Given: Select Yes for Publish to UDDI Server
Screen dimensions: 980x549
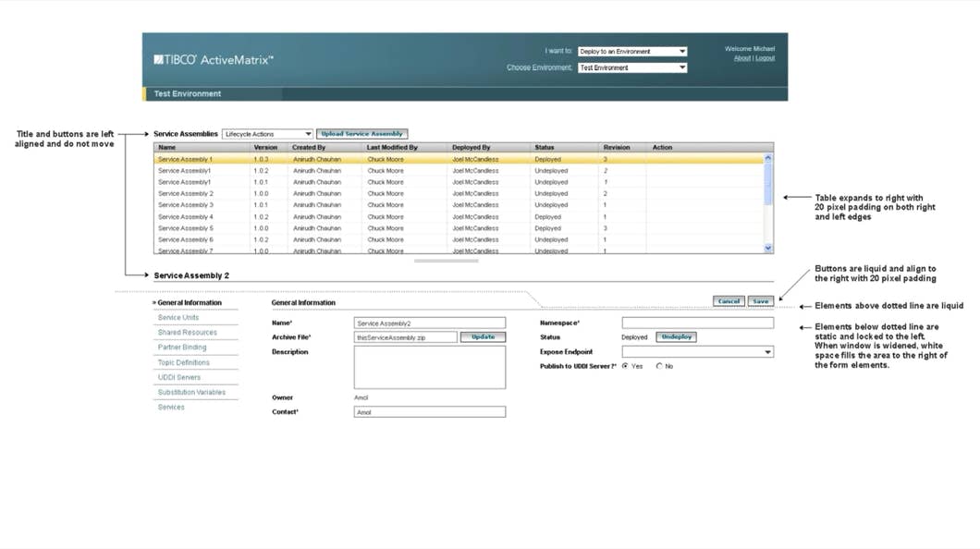Looking at the screenshot, I should tap(626, 366).
